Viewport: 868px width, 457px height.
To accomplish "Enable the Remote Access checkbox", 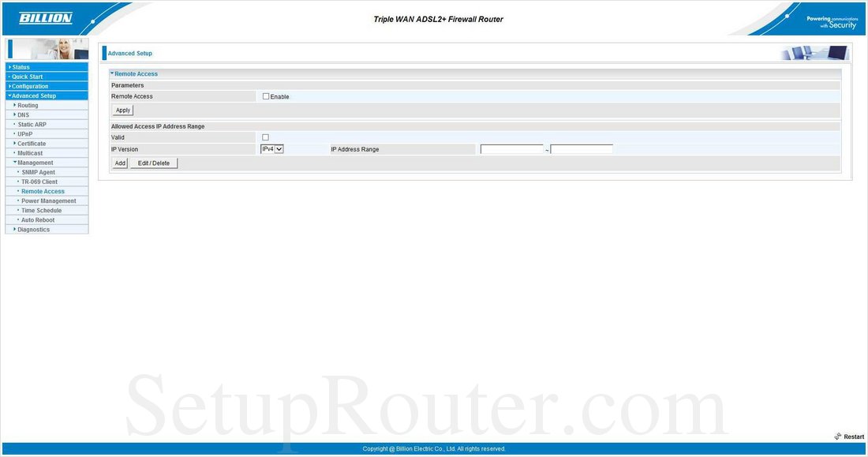I will [266, 96].
